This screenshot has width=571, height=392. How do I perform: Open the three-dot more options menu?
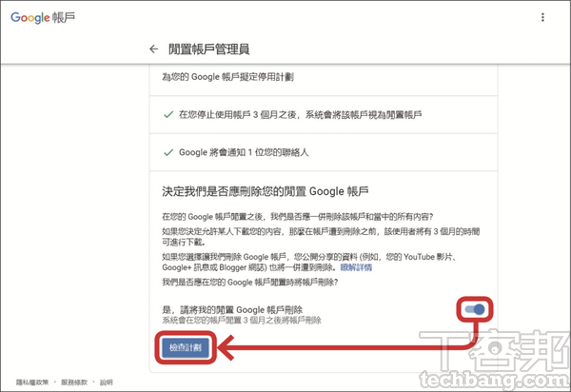click(x=542, y=17)
